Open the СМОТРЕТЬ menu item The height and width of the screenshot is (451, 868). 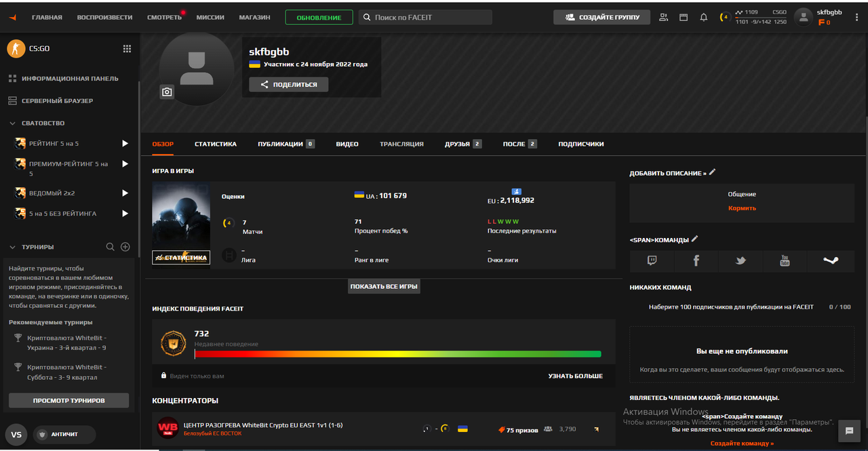pyautogui.click(x=164, y=17)
